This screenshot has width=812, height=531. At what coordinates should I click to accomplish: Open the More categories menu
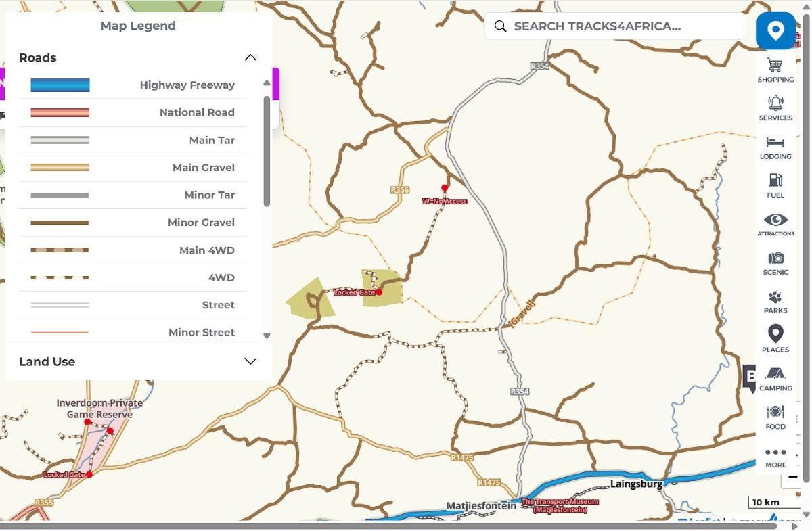[775, 457]
